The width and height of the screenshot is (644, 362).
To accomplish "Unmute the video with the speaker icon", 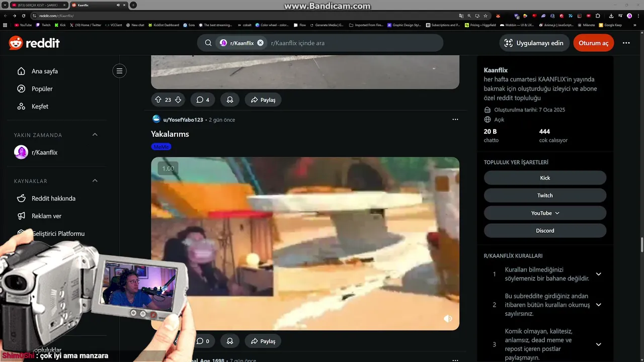I will 448,319.
